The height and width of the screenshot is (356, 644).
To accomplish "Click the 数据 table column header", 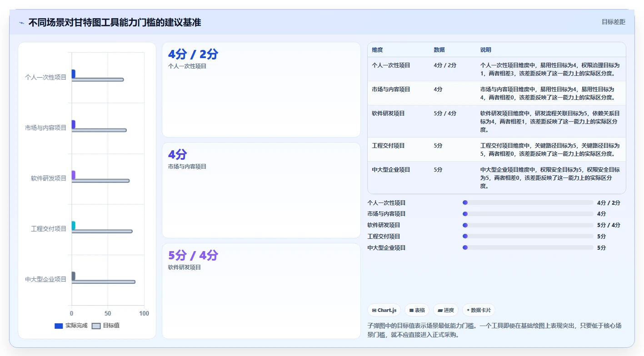I will tap(439, 50).
